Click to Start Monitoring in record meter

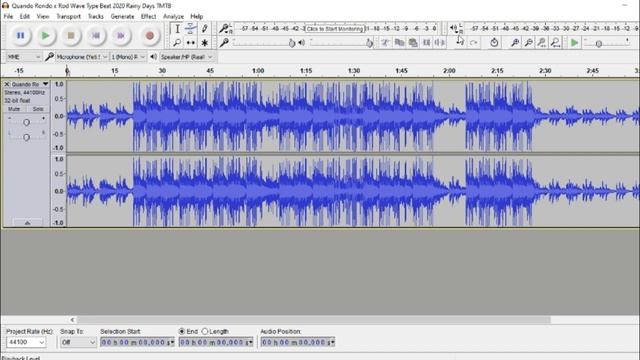point(334,29)
